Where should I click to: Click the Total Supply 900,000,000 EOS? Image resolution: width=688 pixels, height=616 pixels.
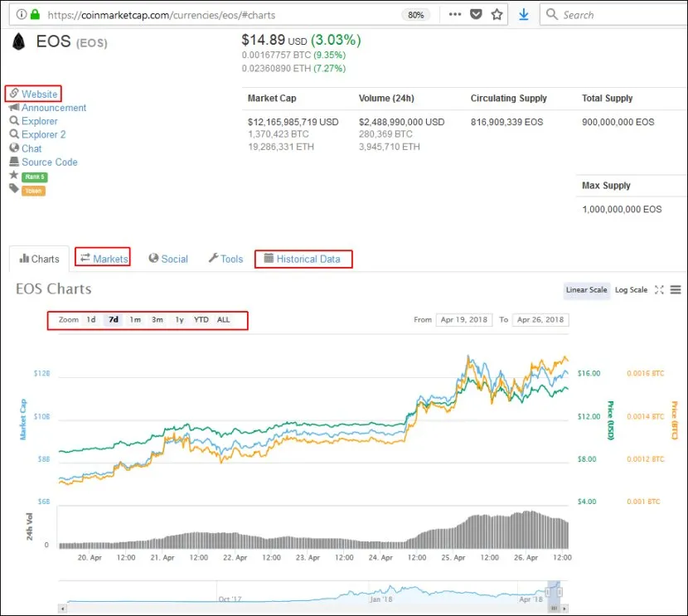coord(618,122)
